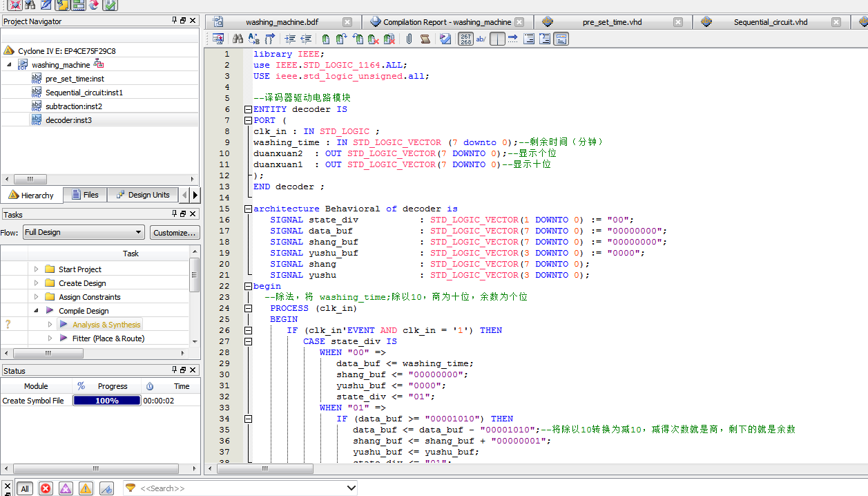The height and width of the screenshot is (496, 868).
Task: Click the scroll-shaped template icon in toolbar
Action: point(425,39)
